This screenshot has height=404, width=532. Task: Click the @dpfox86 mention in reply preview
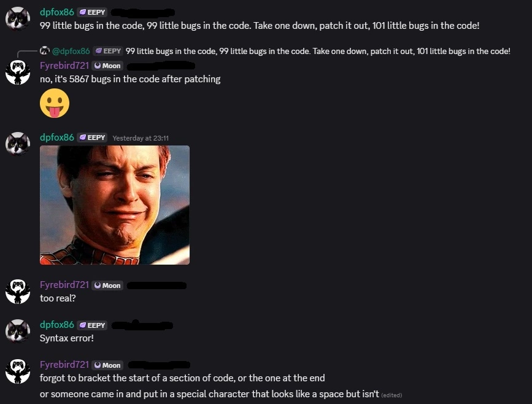71,51
